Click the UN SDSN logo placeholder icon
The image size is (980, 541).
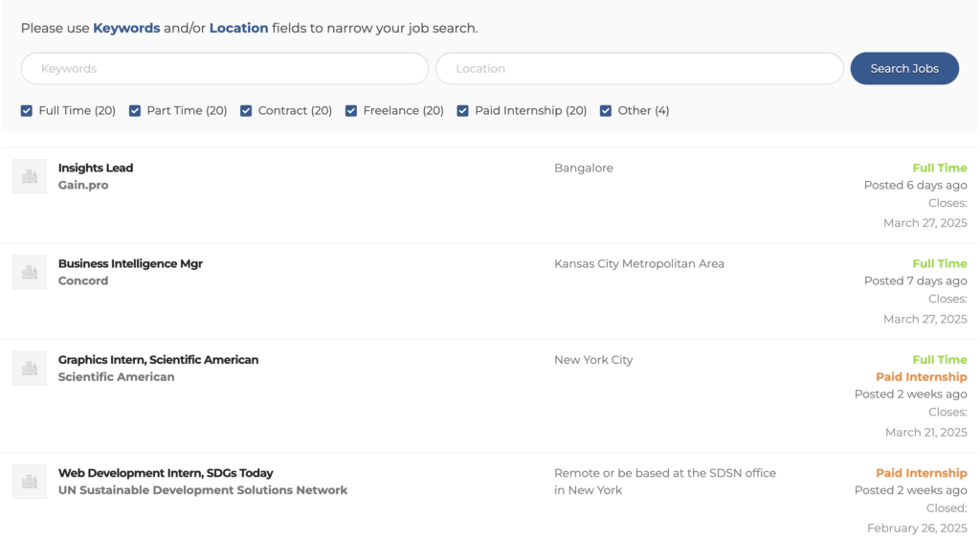coord(30,482)
